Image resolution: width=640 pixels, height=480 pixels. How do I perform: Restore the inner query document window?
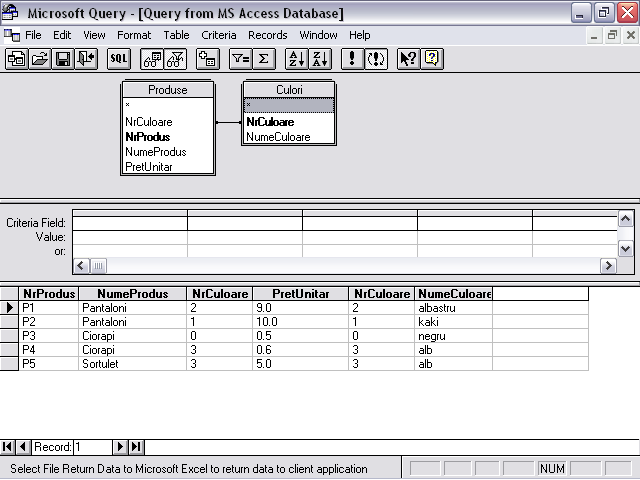pyautogui.click(x=612, y=36)
